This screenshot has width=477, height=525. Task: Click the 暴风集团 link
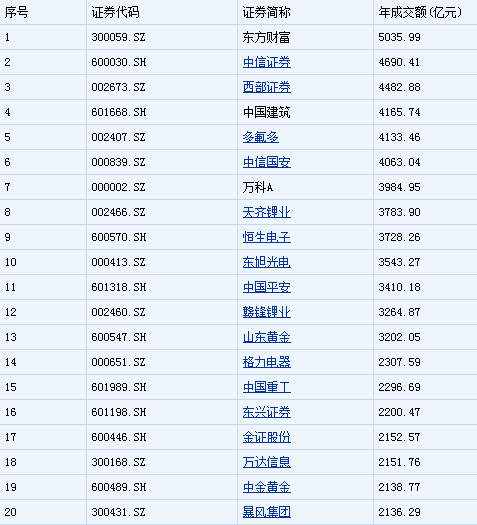[267, 512]
